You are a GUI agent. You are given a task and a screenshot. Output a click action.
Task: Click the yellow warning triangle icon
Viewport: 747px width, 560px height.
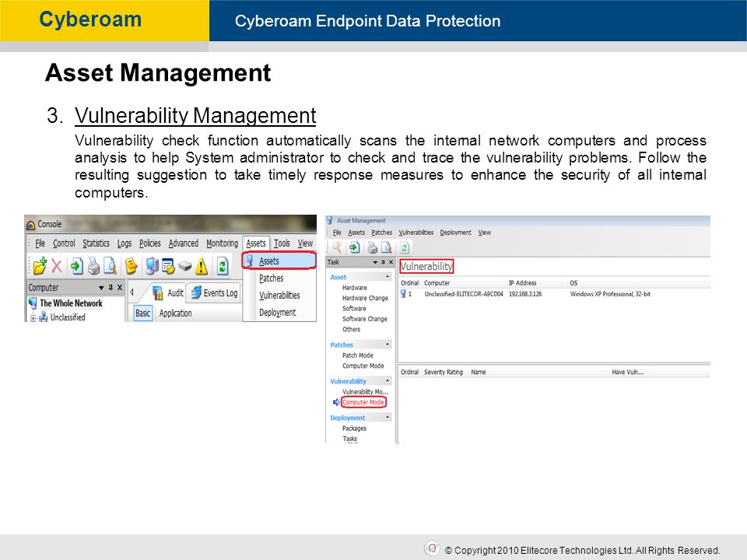202,266
